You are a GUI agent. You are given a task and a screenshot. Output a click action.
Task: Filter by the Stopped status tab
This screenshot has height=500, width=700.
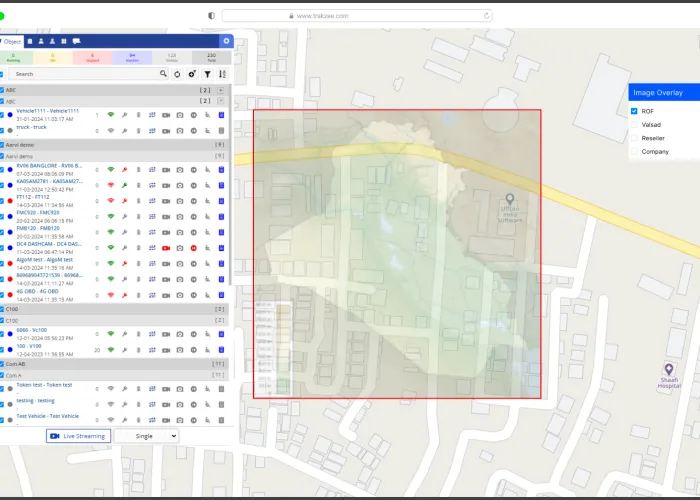point(92,58)
